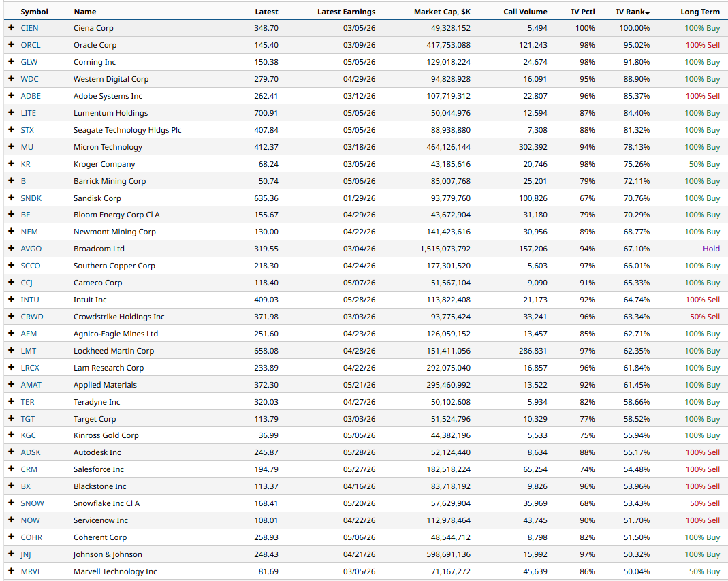Sort by the IV Rank column header

click(x=633, y=12)
